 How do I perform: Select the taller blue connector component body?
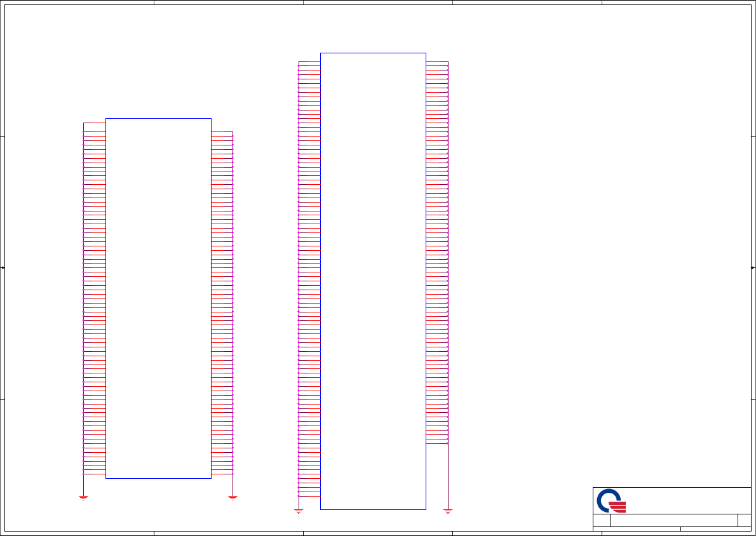pyautogui.click(x=373, y=281)
